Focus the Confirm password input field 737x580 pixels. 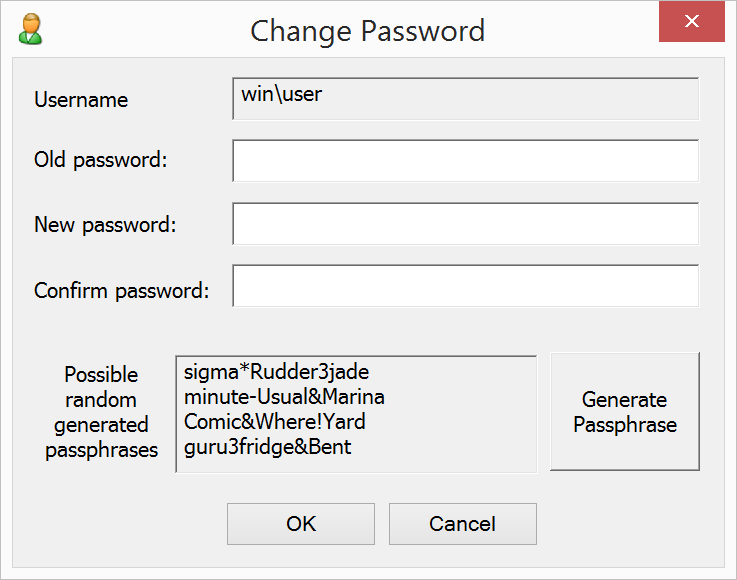(465, 286)
